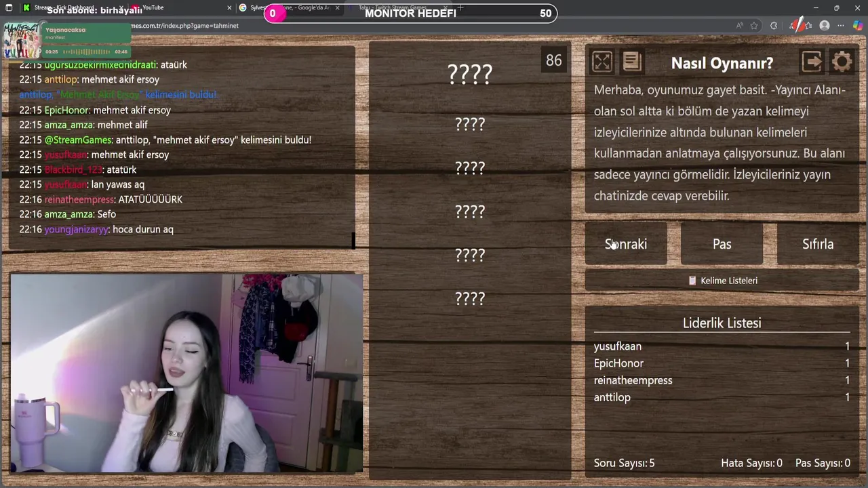Open a new browser tab
This screenshot has height=488, width=868.
[x=460, y=7]
